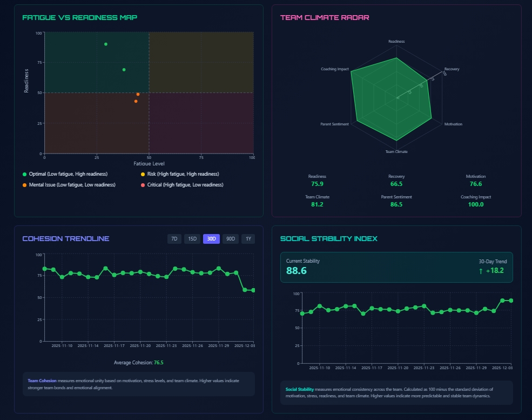Click the red Critical legend marker

tap(143, 185)
